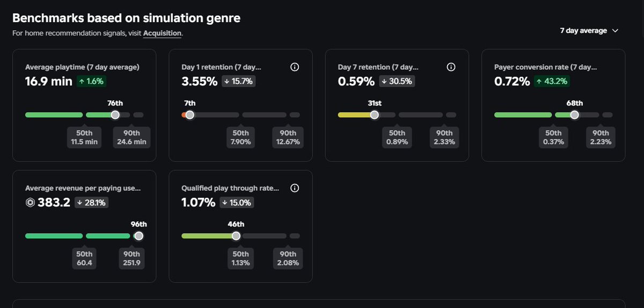
Task: Click the 96th percentile marker on revenue bar
Action: pyautogui.click(x=138, y=235)
